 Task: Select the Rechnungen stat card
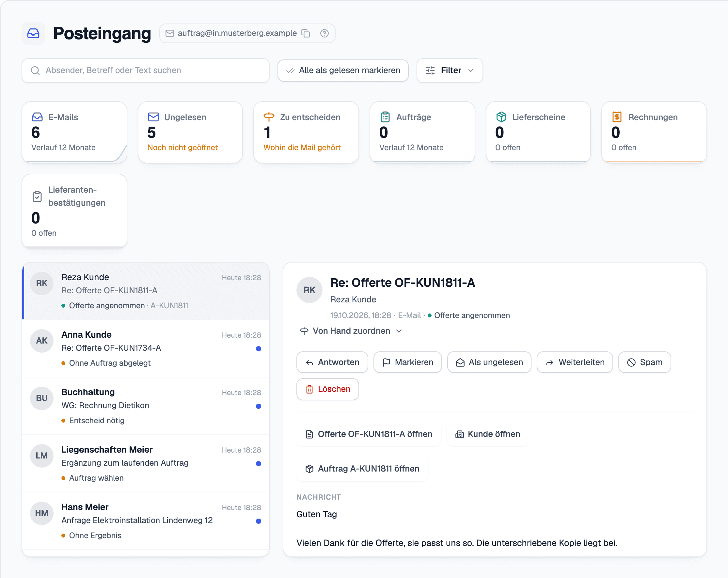coord(655,132)
